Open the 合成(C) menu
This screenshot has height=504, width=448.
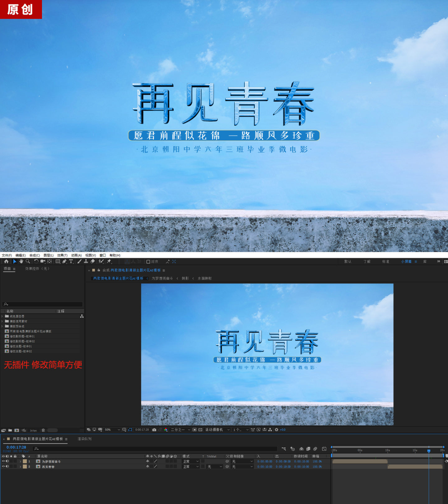(35, 255)
